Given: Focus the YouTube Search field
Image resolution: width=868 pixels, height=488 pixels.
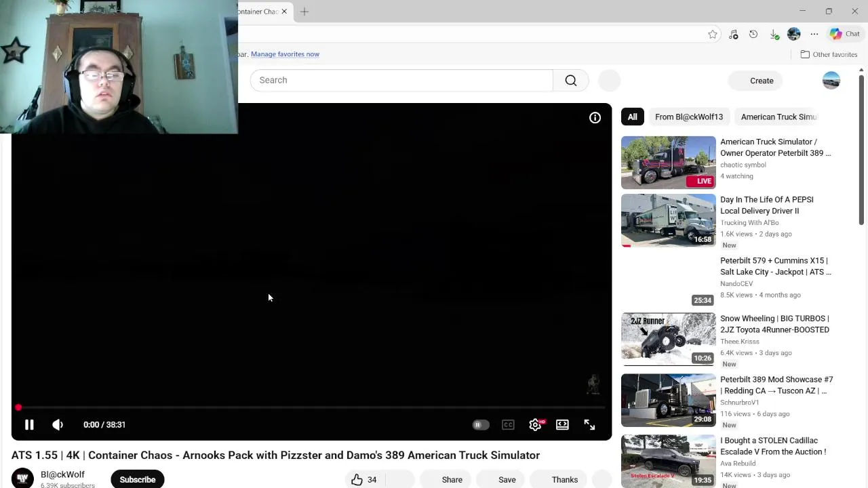Looking at the screenshot, I should [x=401, y=80].
